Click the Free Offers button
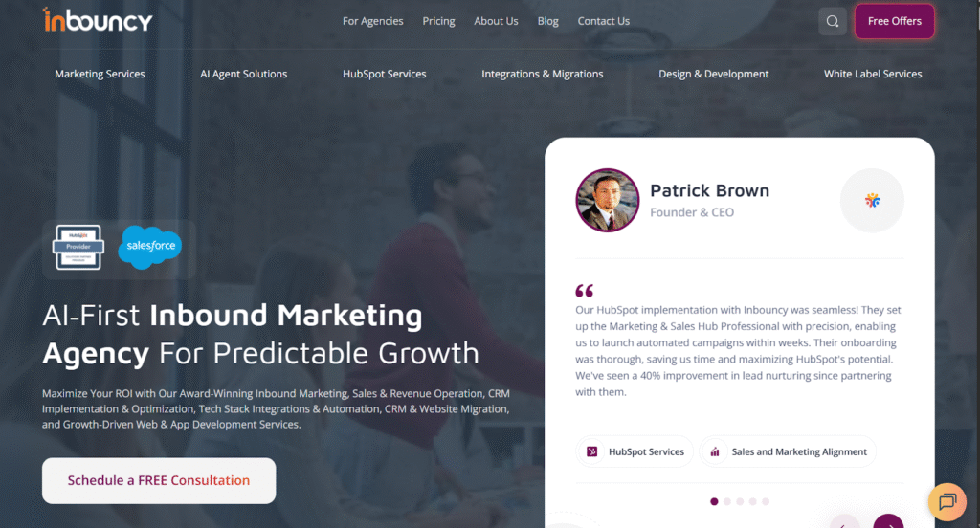Image resolution: width=980 pixels, height=528 pixels. pyautogui.click(x=895, y=21)
